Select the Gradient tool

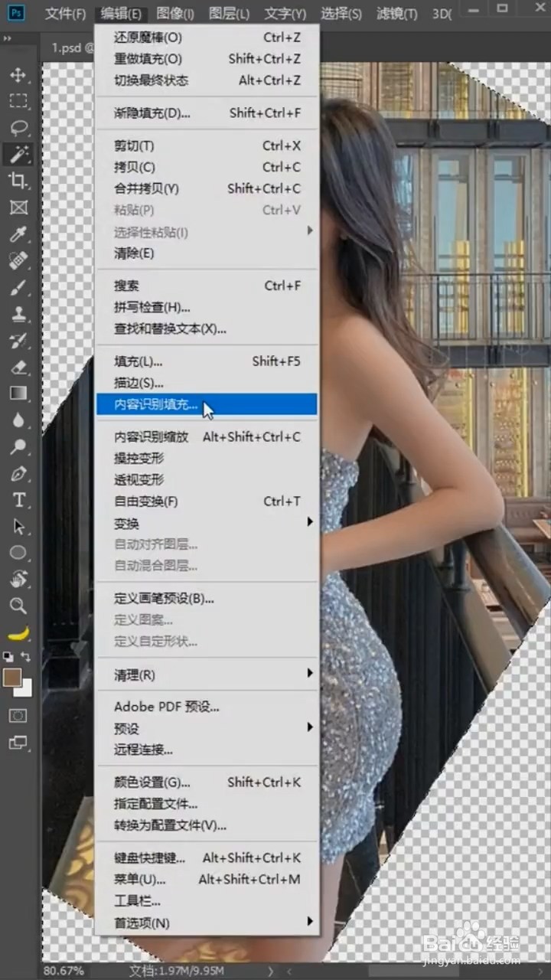[18, 393]
